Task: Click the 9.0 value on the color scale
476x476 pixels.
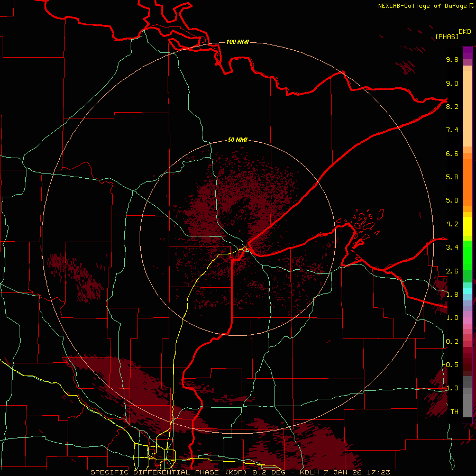Action: click(x=452, y=83)
